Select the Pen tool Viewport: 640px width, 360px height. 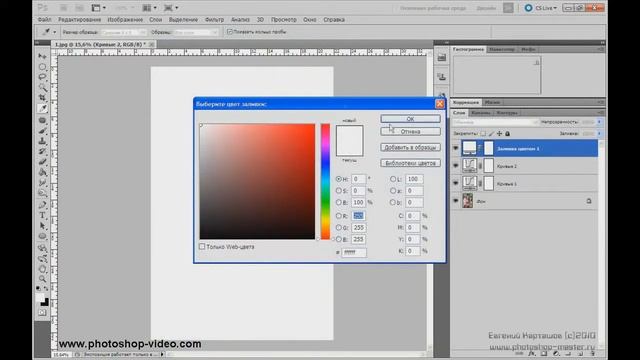[x=42, y=205]
